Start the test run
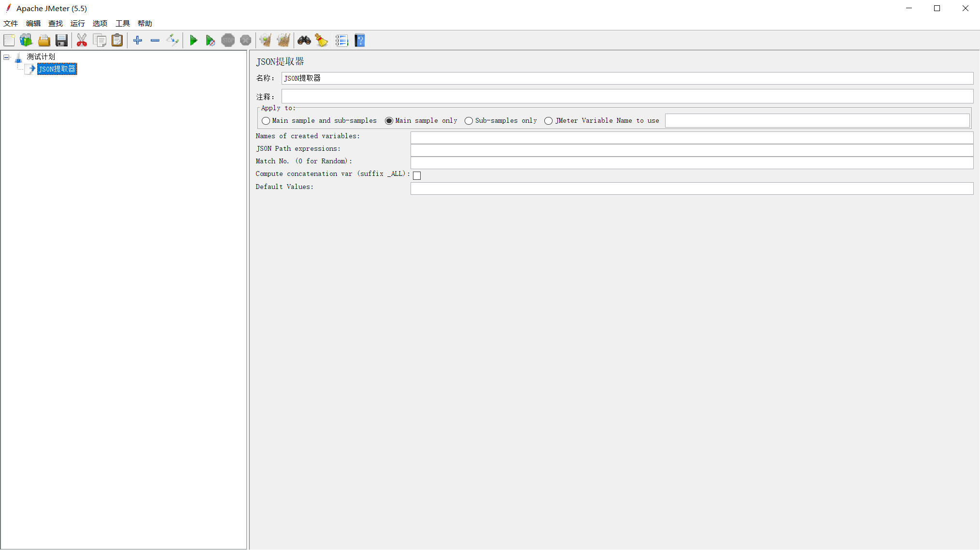This screenshot has width=980, height=550. pyautogui.click(x=194, y=40)
